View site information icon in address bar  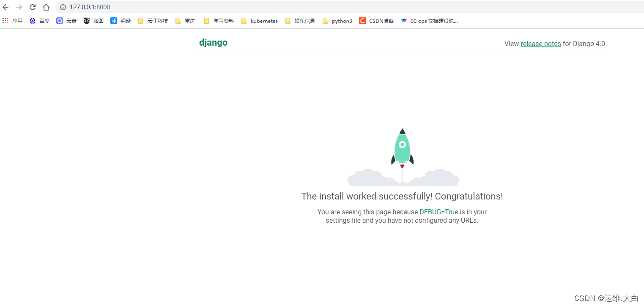pyautogui.click(x=63, y=7)
